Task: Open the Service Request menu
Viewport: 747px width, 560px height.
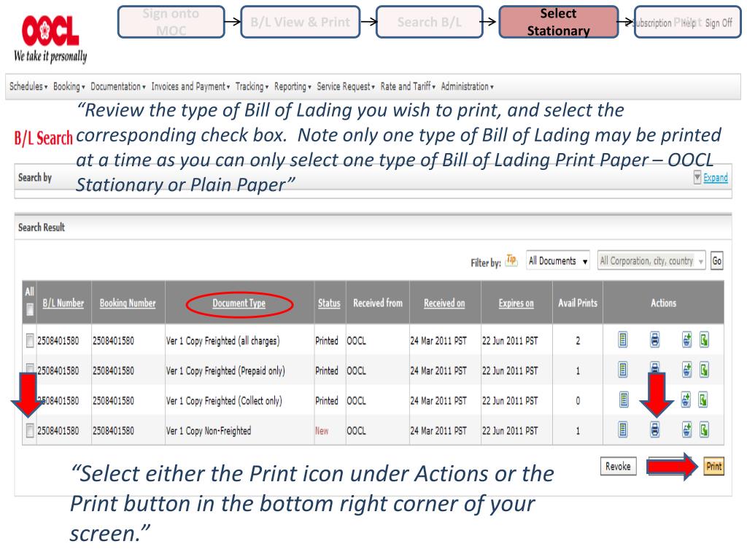Action: 346,87
